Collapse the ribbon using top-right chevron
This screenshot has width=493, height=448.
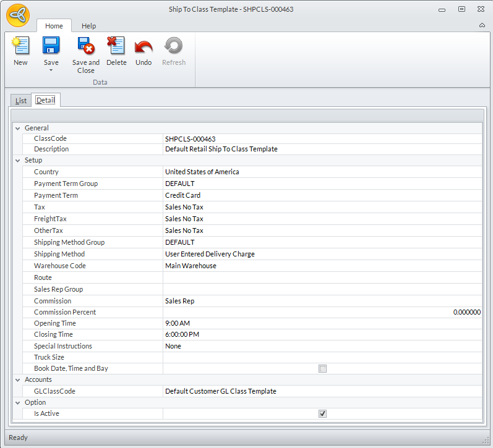(x=482, y=25)
